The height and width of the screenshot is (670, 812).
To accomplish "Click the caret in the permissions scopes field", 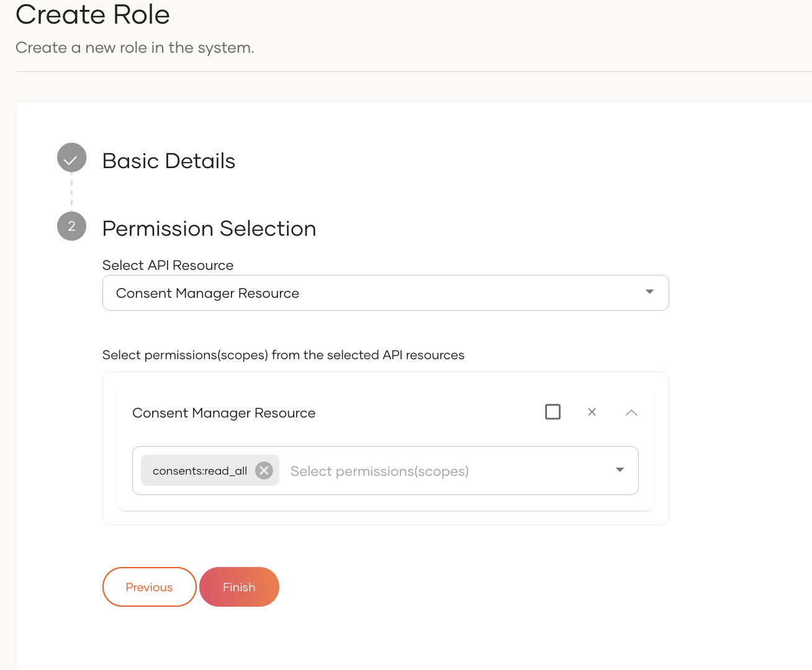I will 620,470.
